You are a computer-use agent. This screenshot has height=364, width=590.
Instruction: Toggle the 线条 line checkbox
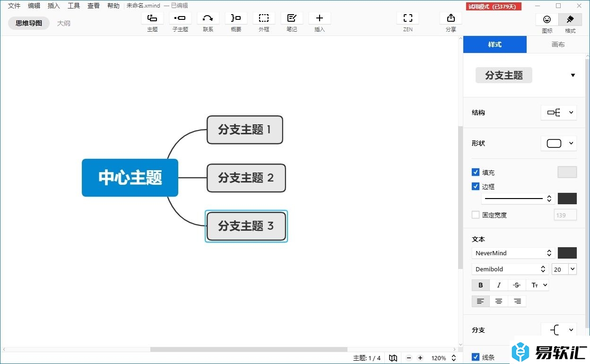476,357
